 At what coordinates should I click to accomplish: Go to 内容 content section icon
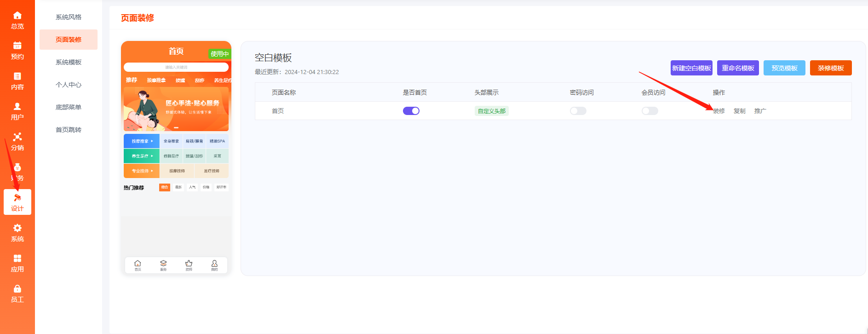17,76
